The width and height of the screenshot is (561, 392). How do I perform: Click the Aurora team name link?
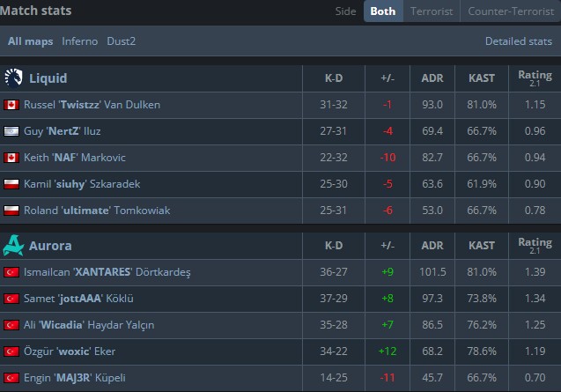[x=49, y=245]
